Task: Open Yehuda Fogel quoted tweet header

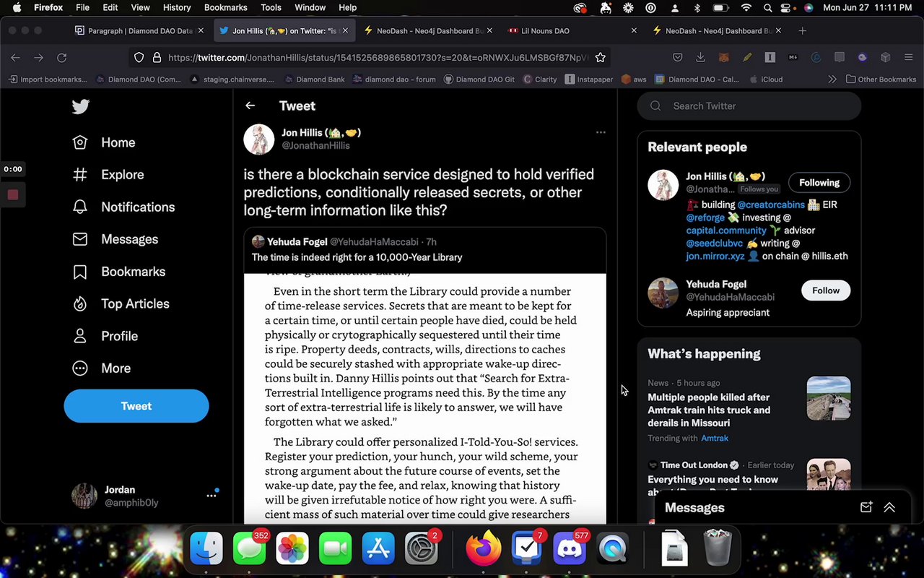Action: point(344,242)
